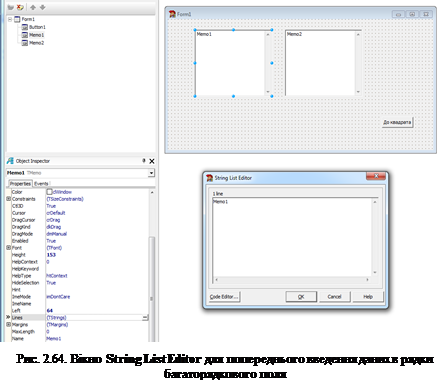Select Memo1 in the structure tree
448x386 pixels.
[36, 35]
